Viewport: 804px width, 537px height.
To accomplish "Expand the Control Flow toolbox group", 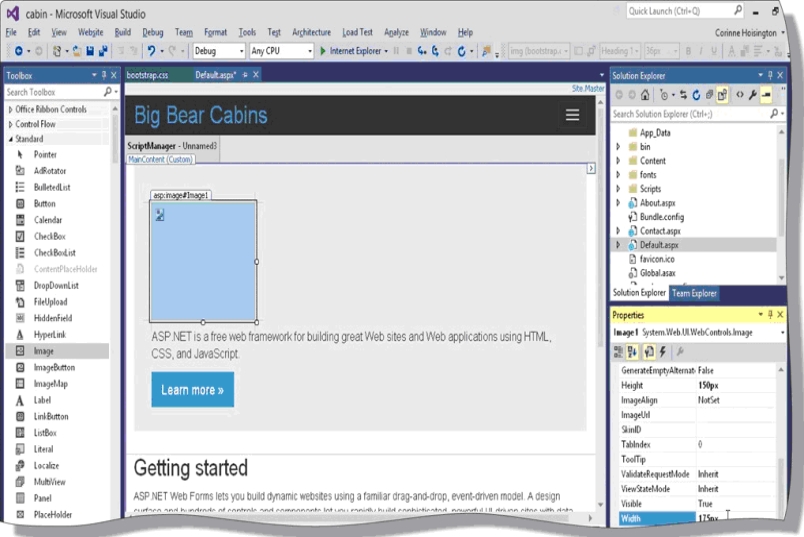I will (10, 124).
